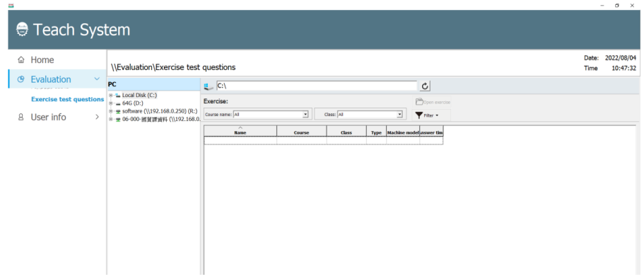Sort by the Course column header

[x=301, y=131]
